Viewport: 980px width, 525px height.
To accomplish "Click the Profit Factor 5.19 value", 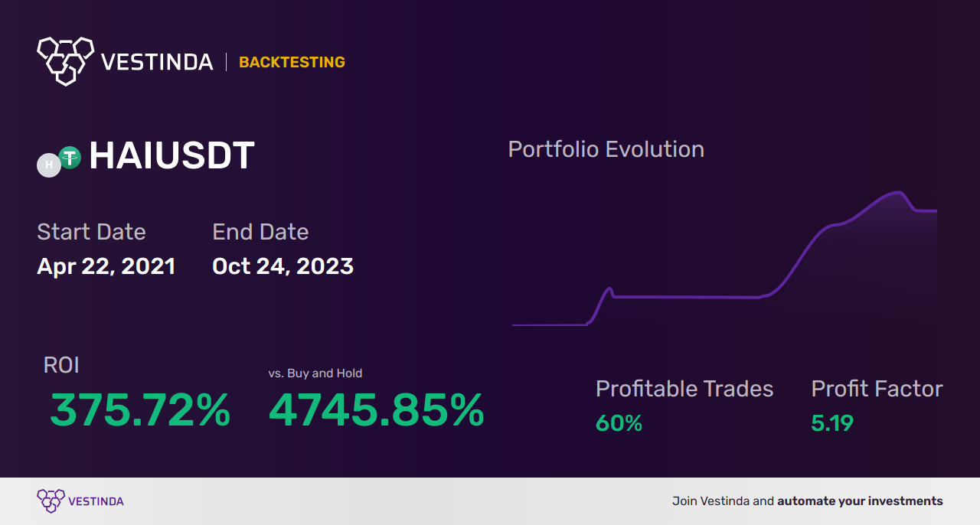I will pyautogui.click(x=832, y=423).
